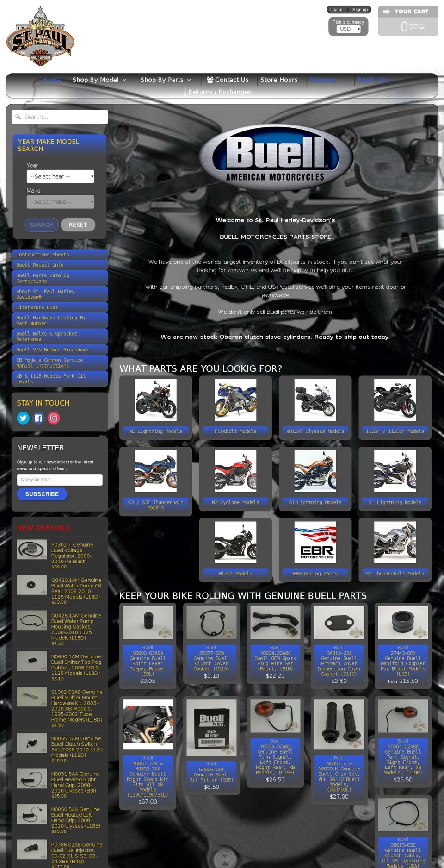The image size is (444, 868).
Task: Open Buell VIN Number Breakdown link
Action: [x=60, y=350]
